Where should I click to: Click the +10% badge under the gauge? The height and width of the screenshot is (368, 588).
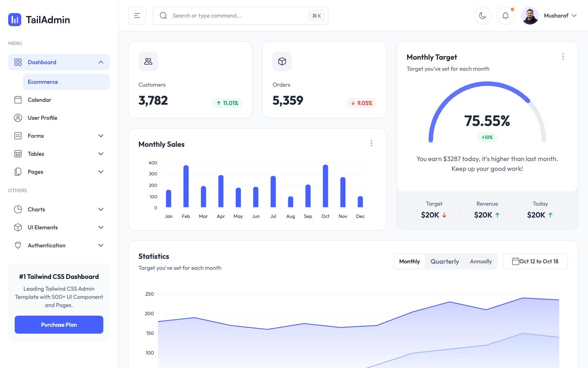tap(487, 137)
